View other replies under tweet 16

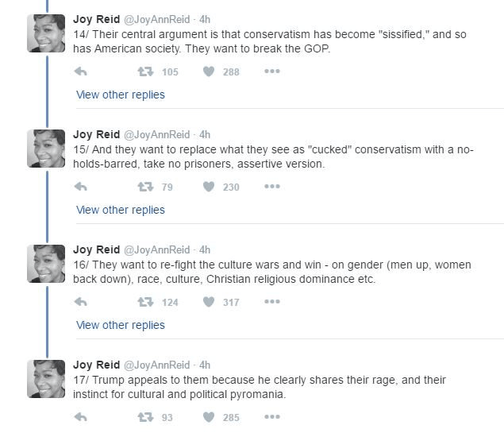pyautogui.click(x=120, y=325)
